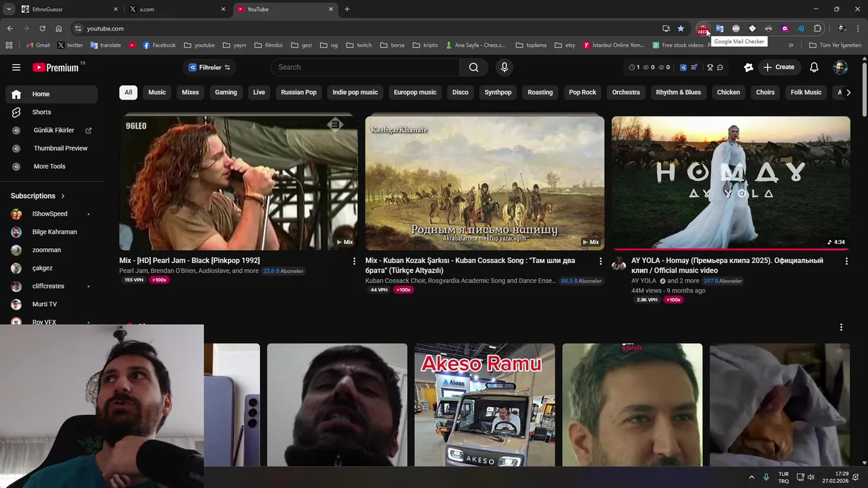Open the Akeso Ramu short thumbnail
868x488 pixels.
point(484,405)
